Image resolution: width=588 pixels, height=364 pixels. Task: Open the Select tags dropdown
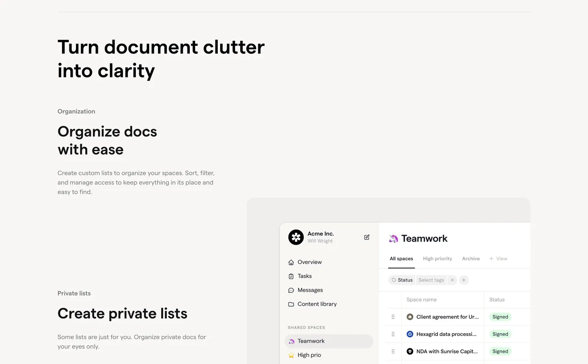click(x=431, y=280)
